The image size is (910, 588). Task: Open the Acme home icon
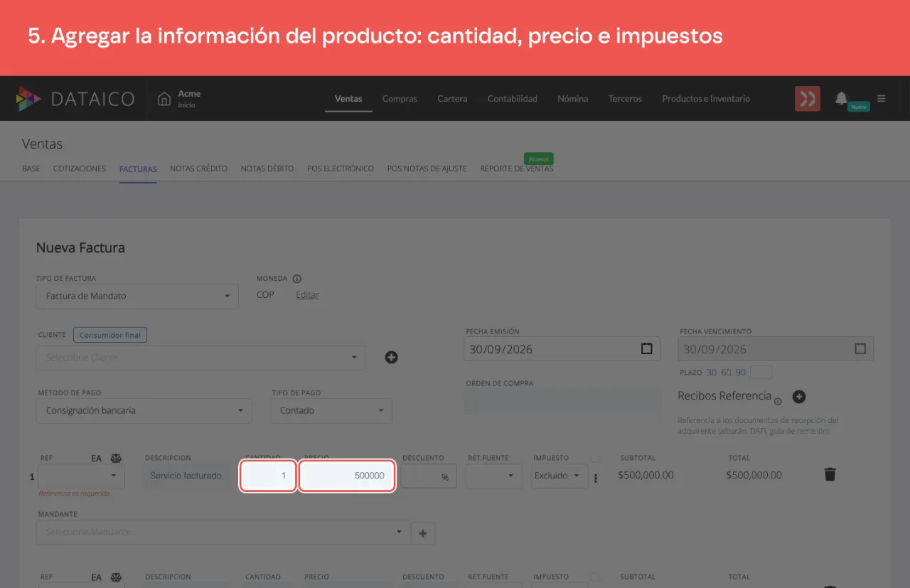pos(164,99)
